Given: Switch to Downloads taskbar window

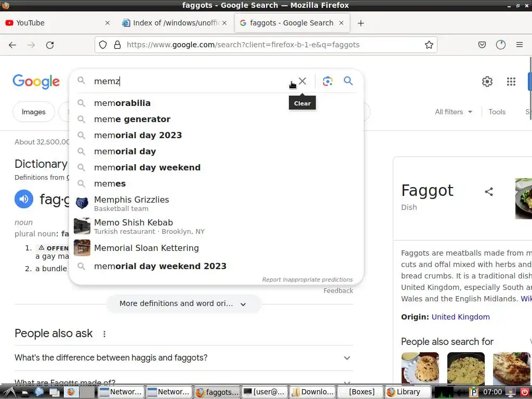Looking at the screenshot, I should (x=312, y=392).
